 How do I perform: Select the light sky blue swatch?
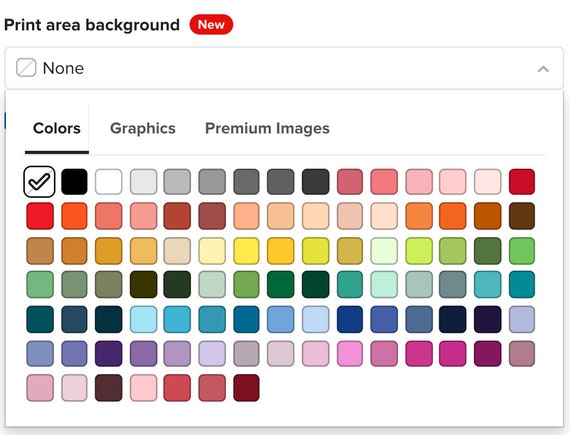click(143, 319)
